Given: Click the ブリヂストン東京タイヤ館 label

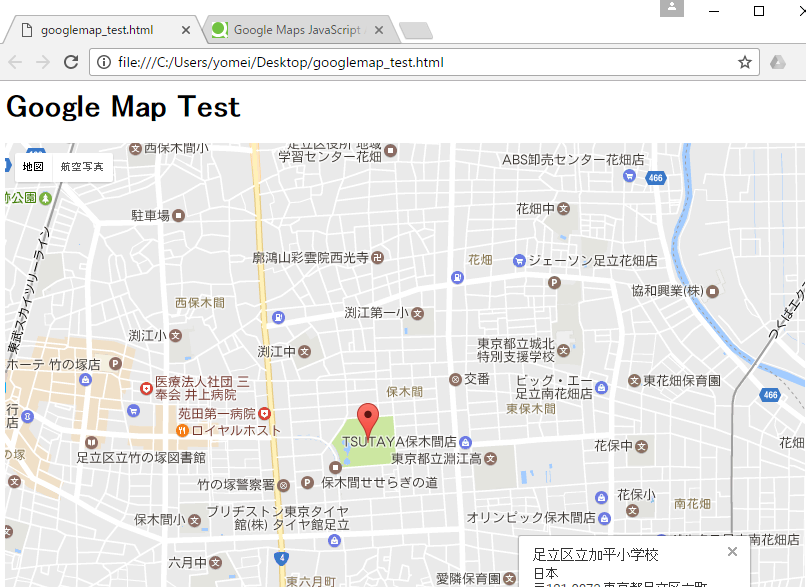Looking at the screenshot, I should [278, 518].
